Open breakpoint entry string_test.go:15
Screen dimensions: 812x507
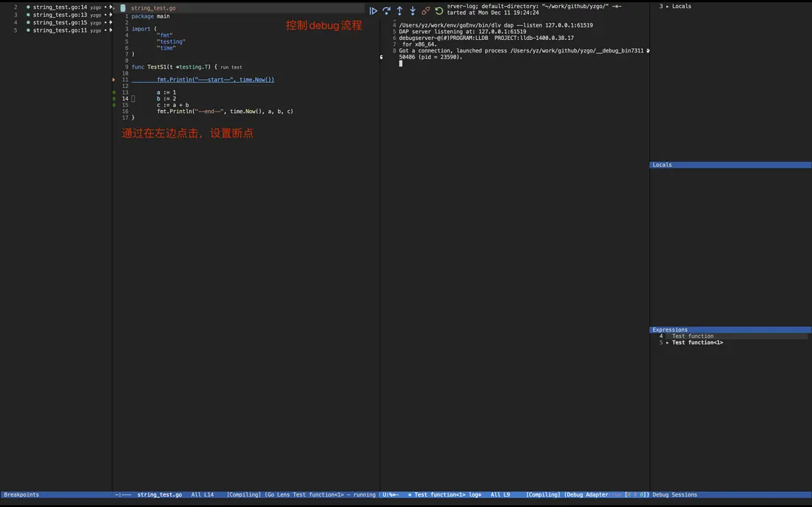tap(60, 23)
